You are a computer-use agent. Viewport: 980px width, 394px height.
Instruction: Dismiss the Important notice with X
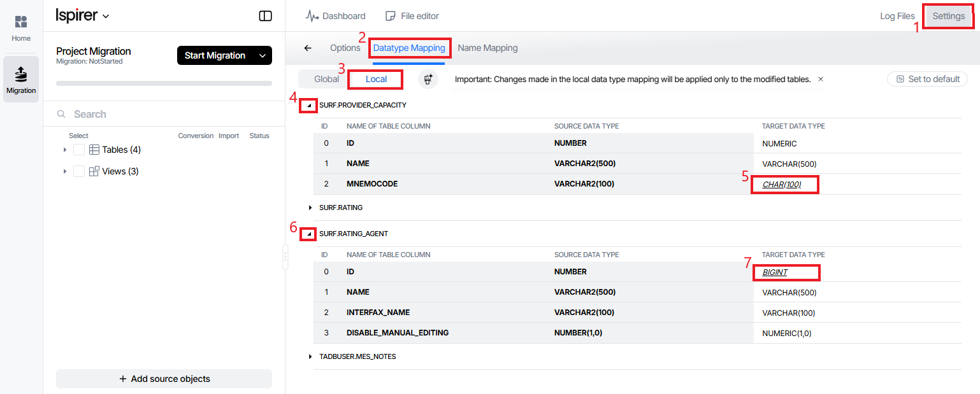tap(821, 80)
